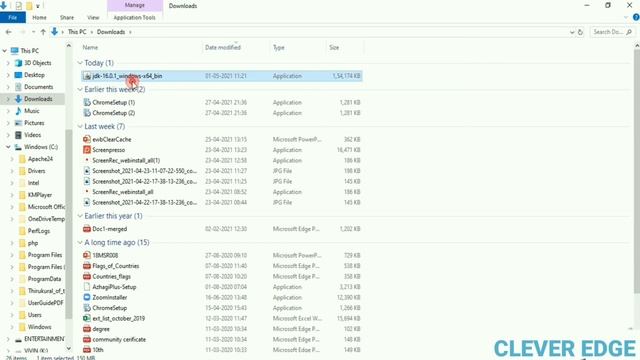
Task: Click the Music note icon in sidebar
Action: coord(18,111)
